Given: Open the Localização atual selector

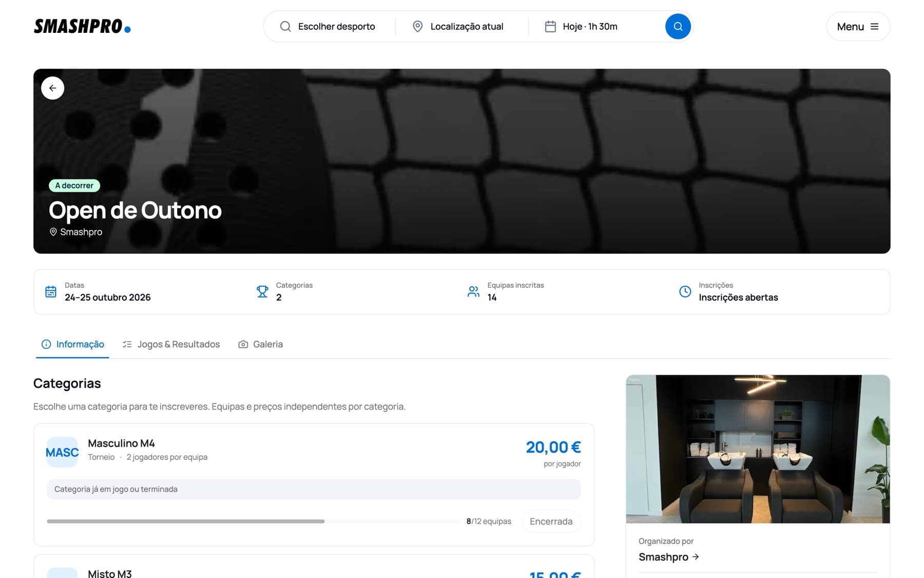Looking at the screenshot, I should pyautogui.click(x=461, y=26).
